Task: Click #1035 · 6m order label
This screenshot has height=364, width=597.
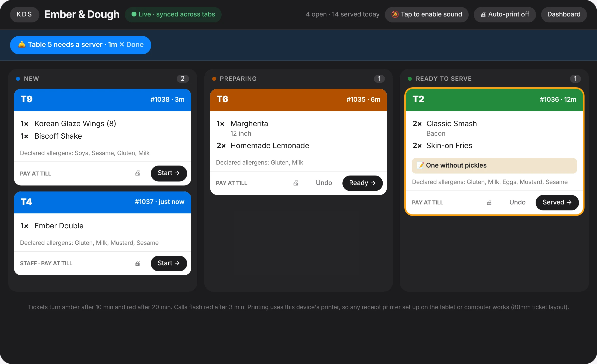Action: [363, 100]
